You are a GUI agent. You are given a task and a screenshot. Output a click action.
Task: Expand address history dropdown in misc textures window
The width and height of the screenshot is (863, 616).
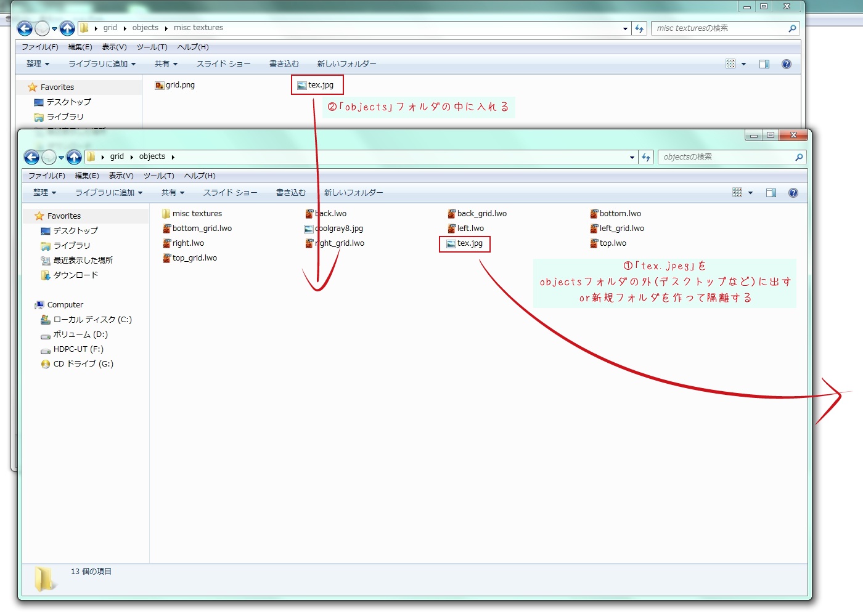click(x=625, y=29)
